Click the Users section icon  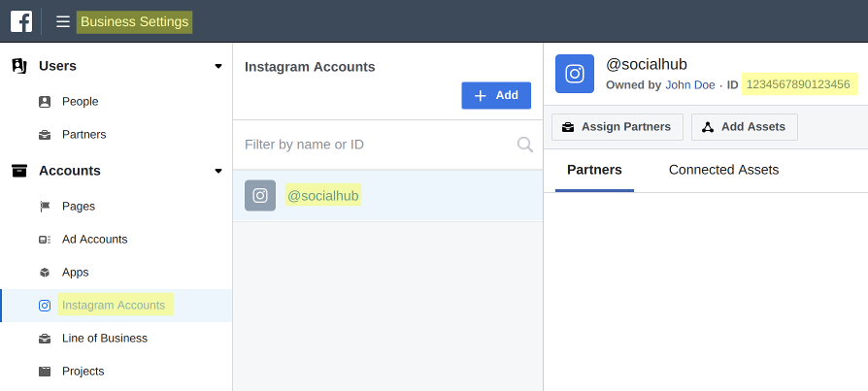[19, 66]
